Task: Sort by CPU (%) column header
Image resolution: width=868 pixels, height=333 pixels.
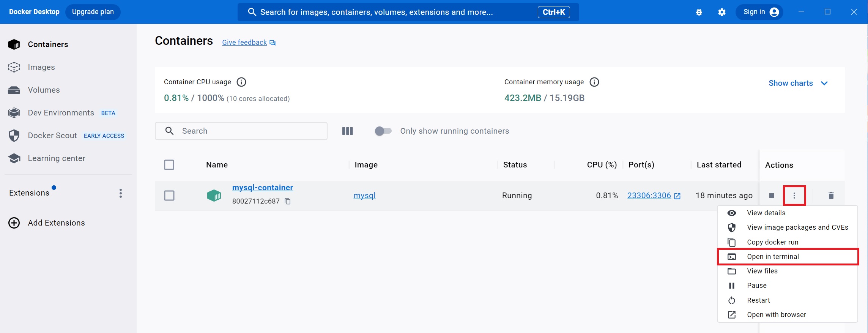Action: pos(602,165)
